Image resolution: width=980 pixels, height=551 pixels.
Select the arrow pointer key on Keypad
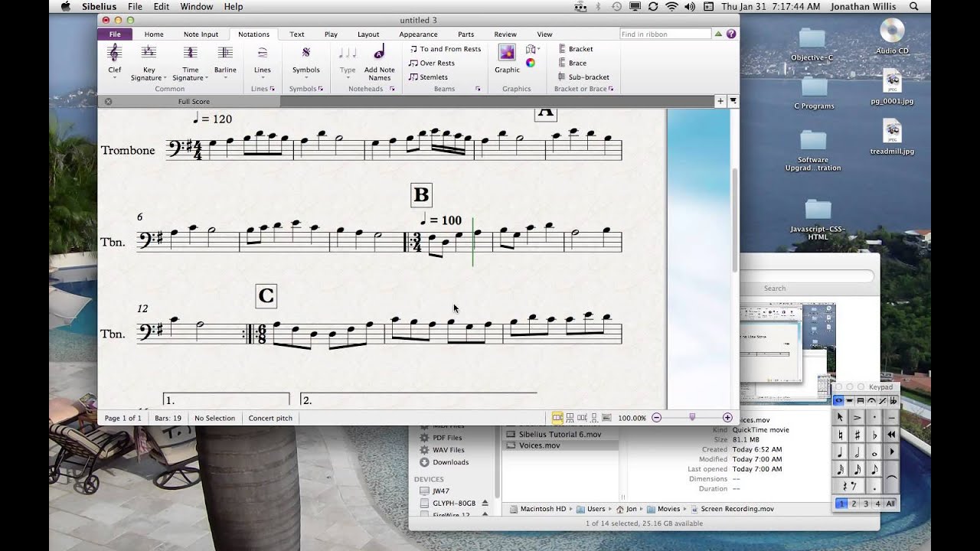841,417
